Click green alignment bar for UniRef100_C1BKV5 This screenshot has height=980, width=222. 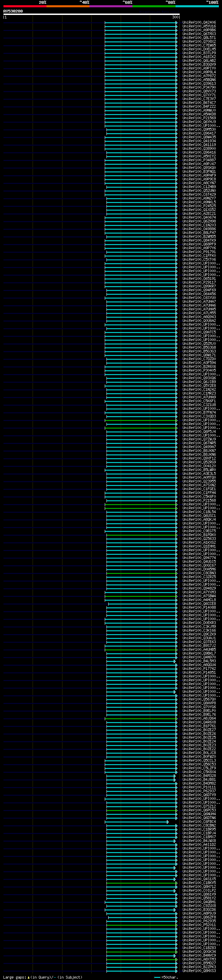tap(142, 883)
